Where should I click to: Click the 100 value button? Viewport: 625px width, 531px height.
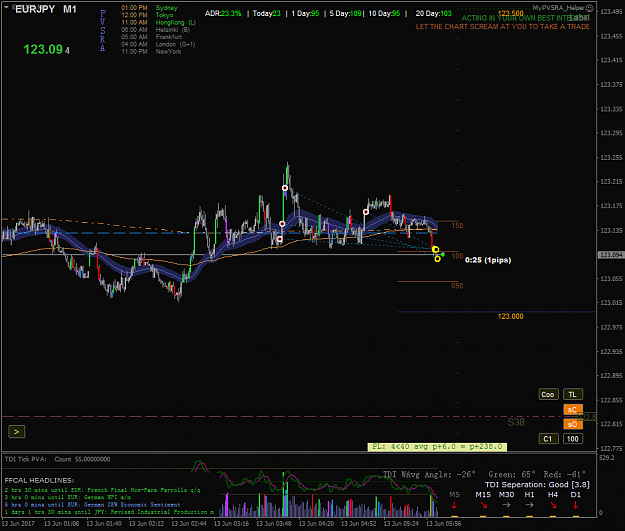573,439
